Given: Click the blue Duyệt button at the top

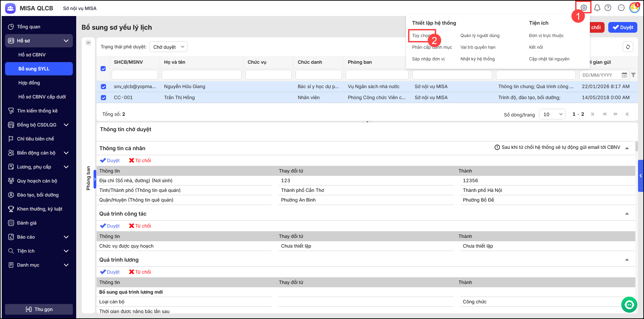Looking at the screenshot, I should [623, 27].
